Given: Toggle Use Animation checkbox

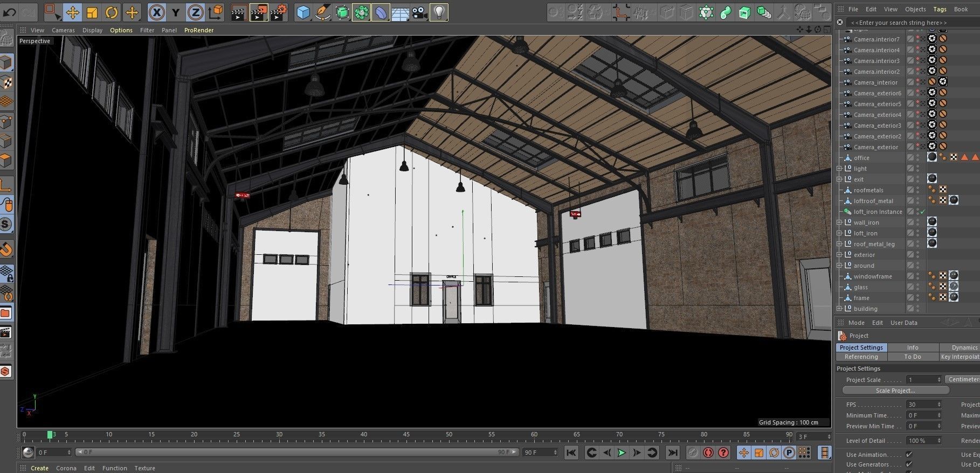Looking at the screenshot, I should 909,455.
